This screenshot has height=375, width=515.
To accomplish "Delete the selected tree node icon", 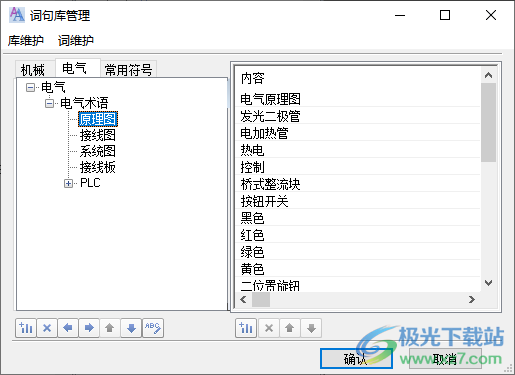I will click(47, 328).
